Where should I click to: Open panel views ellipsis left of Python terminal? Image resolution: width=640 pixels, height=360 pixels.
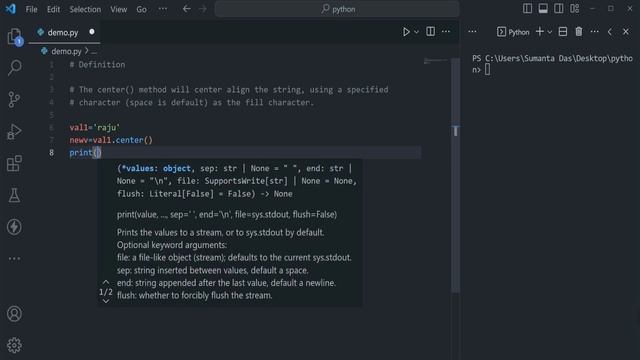(x=472, y=31)
